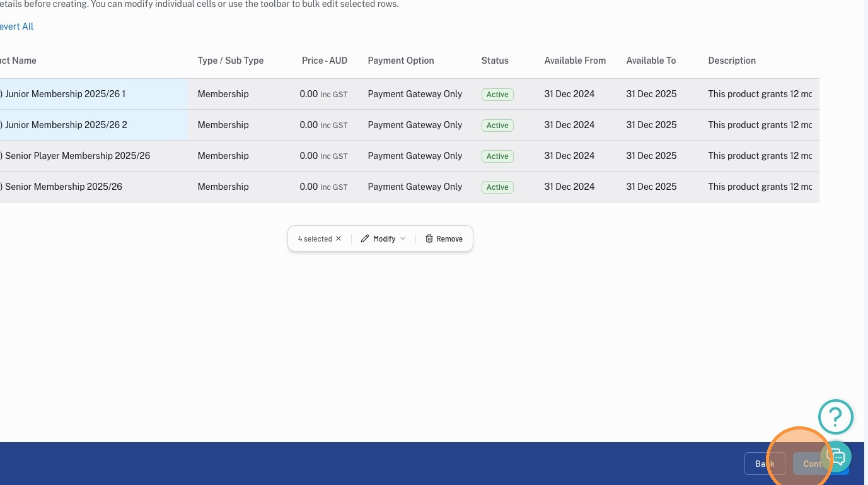Click the Available From column header
This screenshot has height=485, width=868.
[x=575, y=61]
